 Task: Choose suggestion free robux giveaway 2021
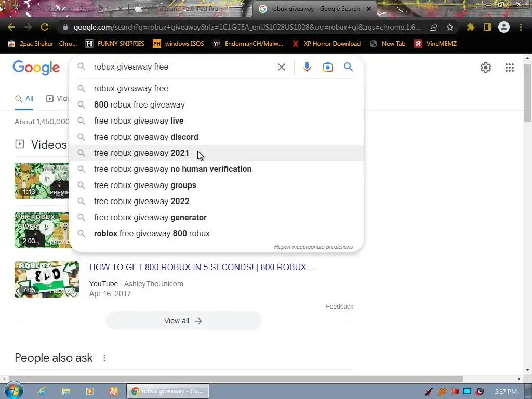pyautogui.click(x=217, y=153)
